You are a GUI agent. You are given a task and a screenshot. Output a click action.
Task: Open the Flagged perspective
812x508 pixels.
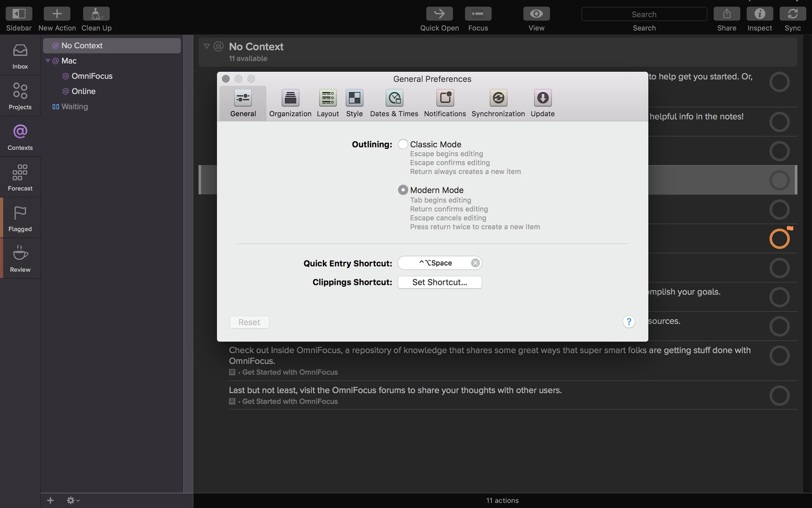(x=20, y=218)
